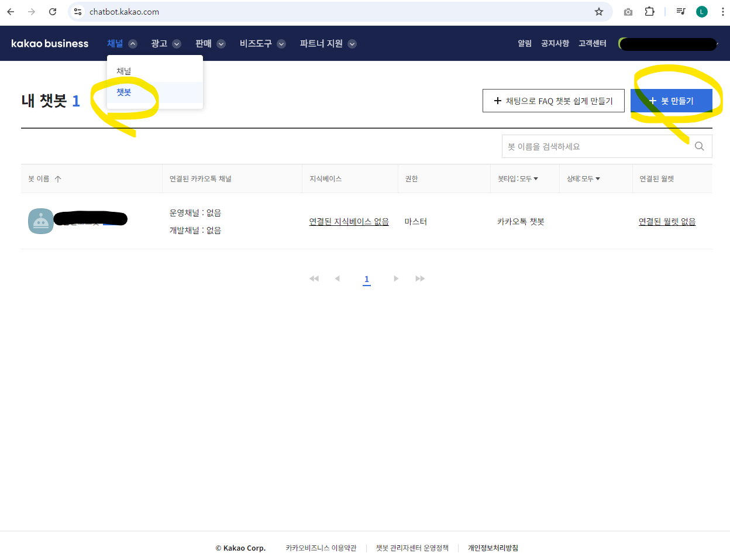Click the search magnifier icon
Viewport: 730px width, 560px height.
pyautogui.click(x=699, y=146)
